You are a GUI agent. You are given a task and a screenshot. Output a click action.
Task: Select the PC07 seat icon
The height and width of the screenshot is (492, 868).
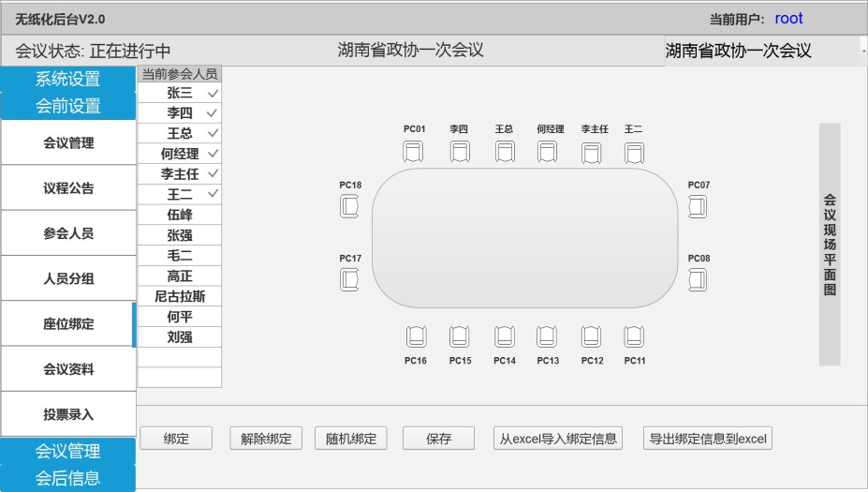click(x=698, y=207)
